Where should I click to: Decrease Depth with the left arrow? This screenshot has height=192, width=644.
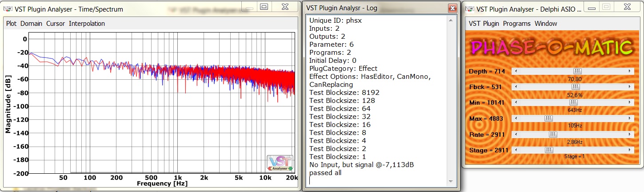515,71
